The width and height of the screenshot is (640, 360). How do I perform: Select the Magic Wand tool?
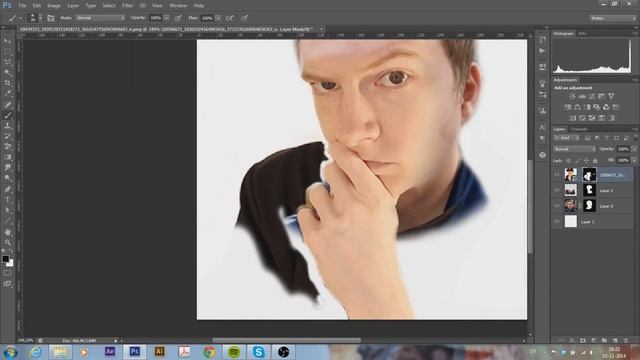[x=7, y=73]
